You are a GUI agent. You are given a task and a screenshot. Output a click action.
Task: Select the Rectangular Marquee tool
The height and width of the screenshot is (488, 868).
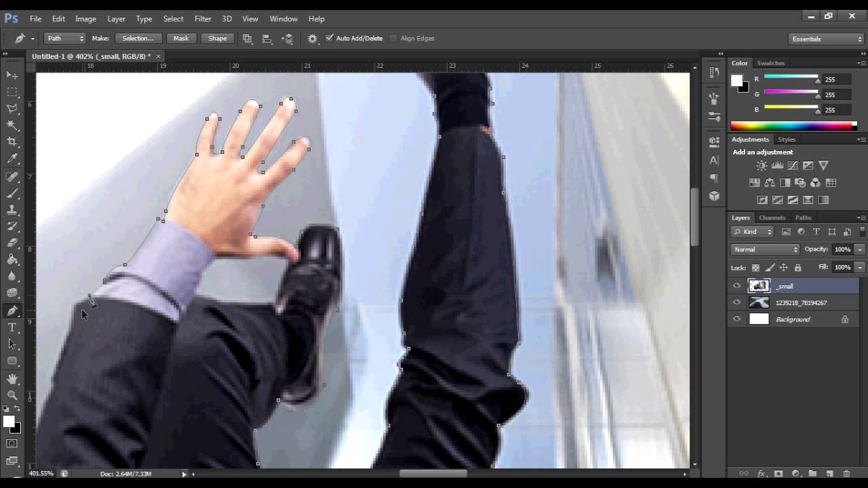click(x=12, y=91)
